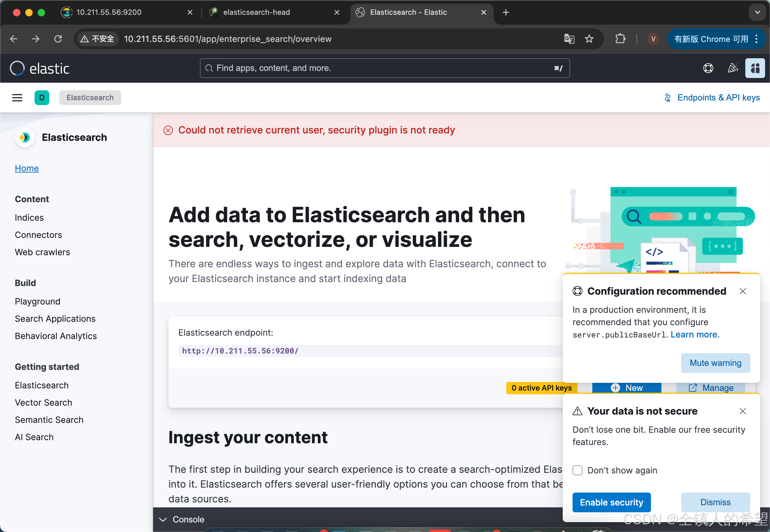Select the Elasticsearch - Elastic tab
Image resolution: width=770 pixels, height=532 pixels.
[x=421, y=12]
